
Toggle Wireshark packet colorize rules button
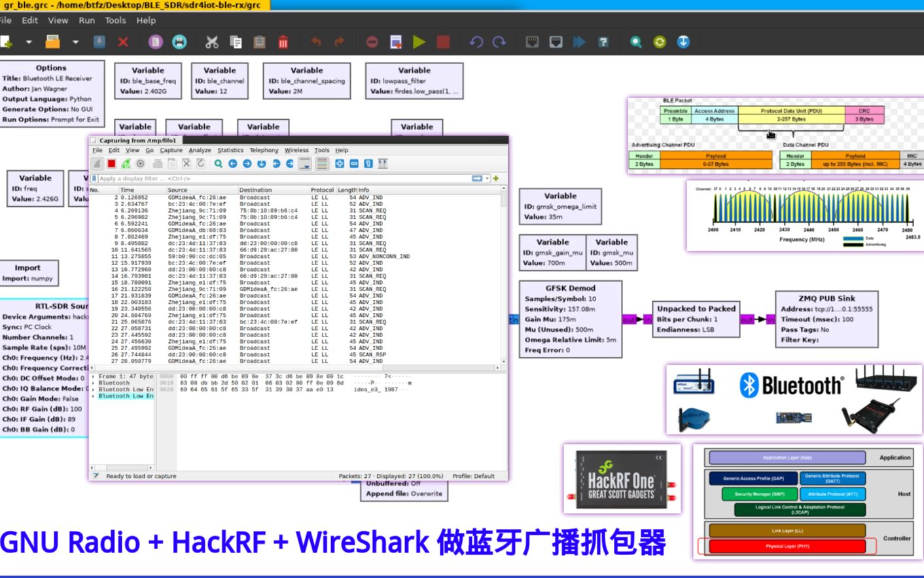click(x=322, y=164)
